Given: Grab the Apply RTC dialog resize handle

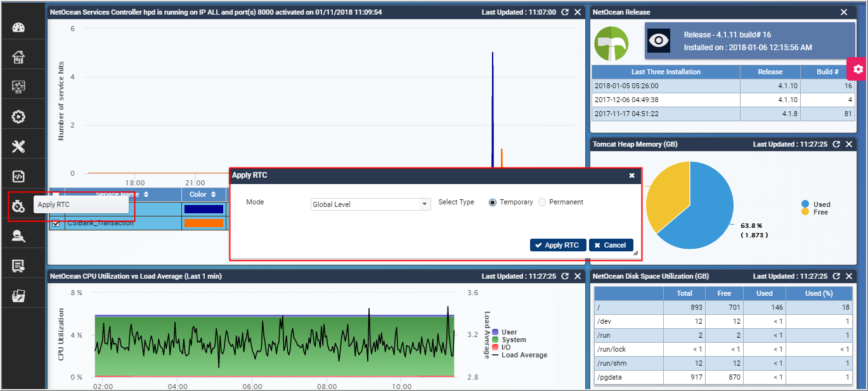Looking at the screenshot, I should [x=635, y=253].
